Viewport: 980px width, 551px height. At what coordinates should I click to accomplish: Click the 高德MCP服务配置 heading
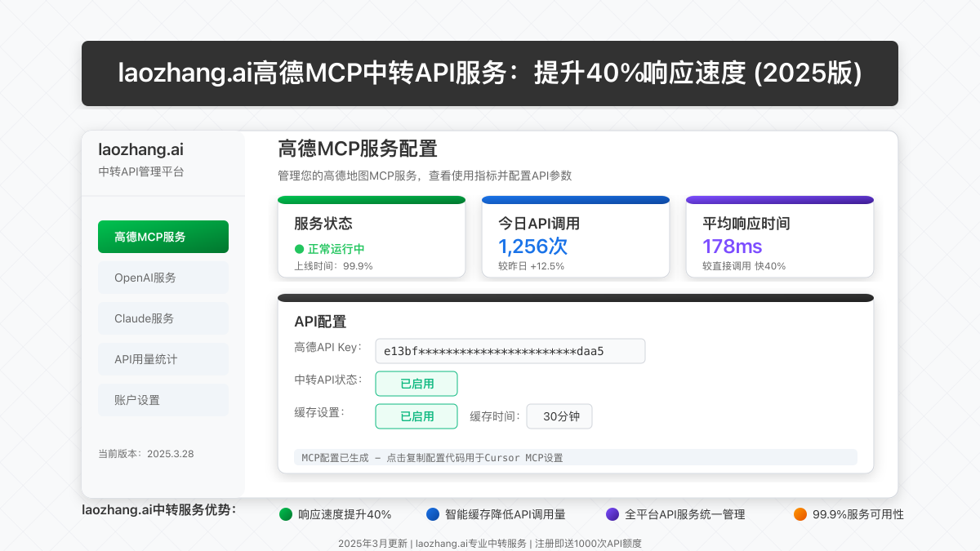(358, 149)
